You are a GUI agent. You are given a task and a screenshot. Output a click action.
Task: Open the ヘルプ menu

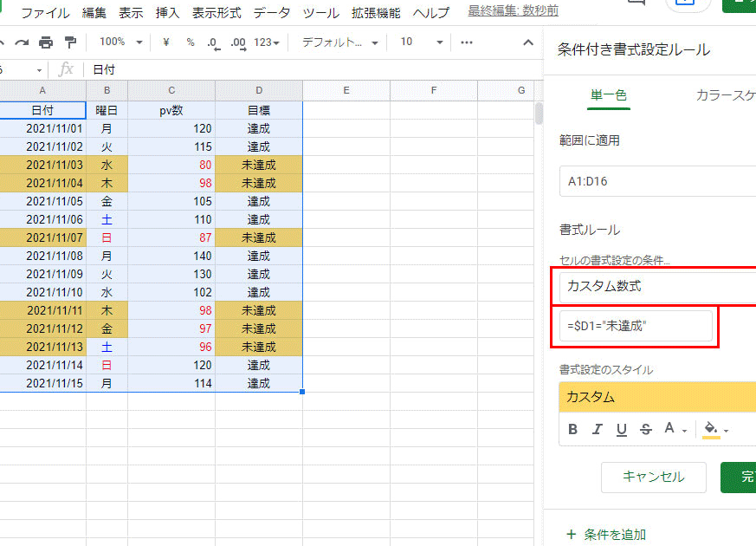pos(431,13)
